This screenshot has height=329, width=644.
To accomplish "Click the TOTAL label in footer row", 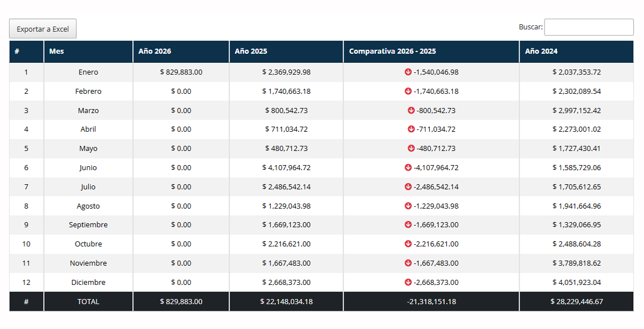I will [88, 301].
